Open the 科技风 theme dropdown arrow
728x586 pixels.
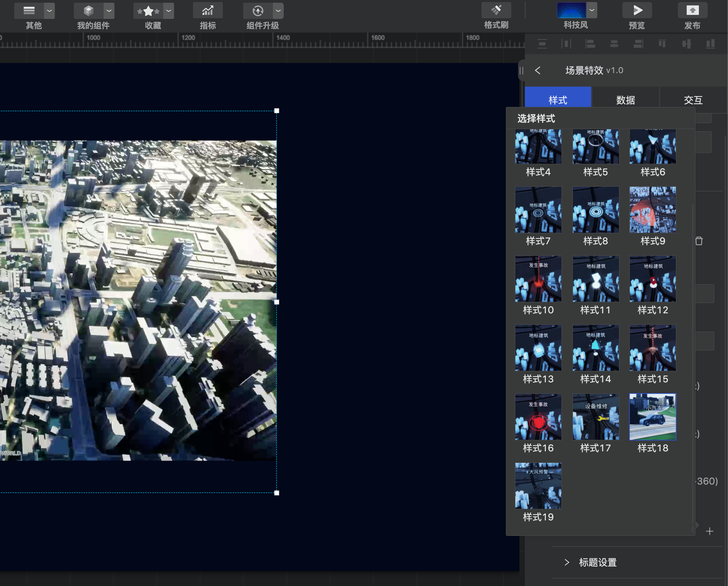click(592, 10)
